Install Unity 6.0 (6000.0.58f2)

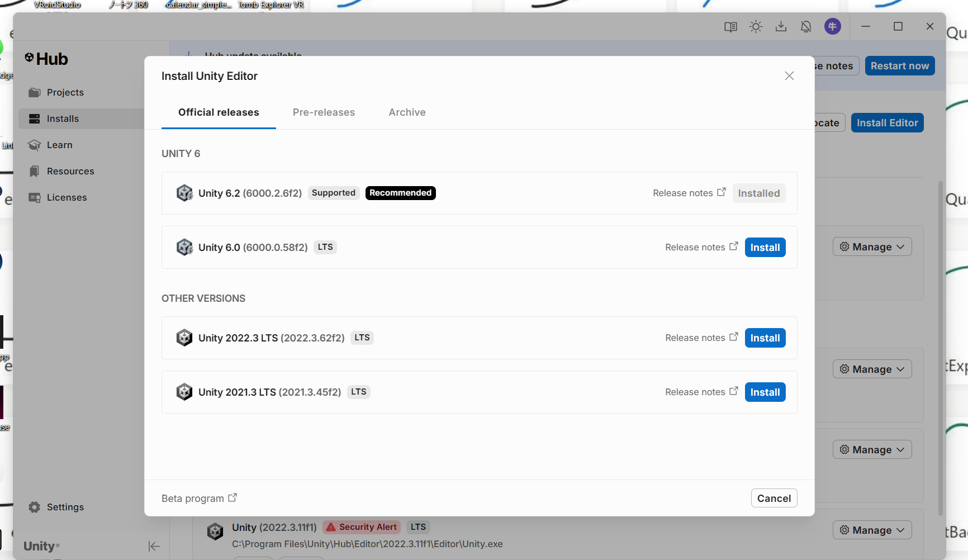click(765, 248)
